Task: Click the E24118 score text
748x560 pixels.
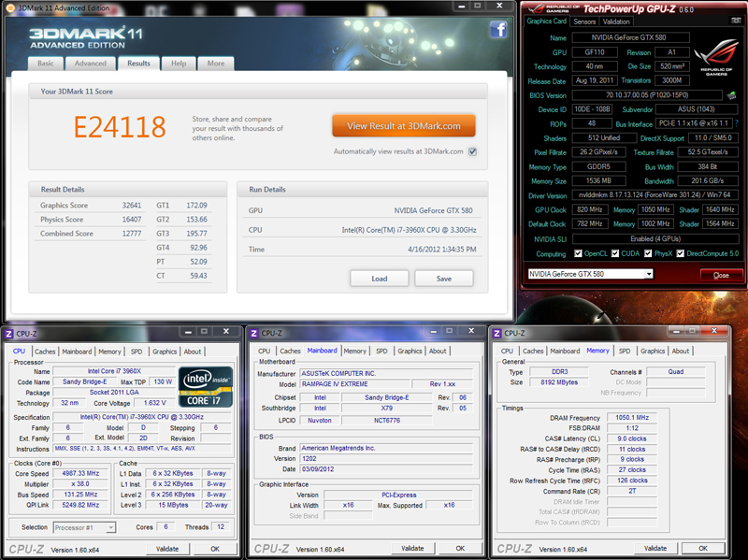Action: [120, 127]
